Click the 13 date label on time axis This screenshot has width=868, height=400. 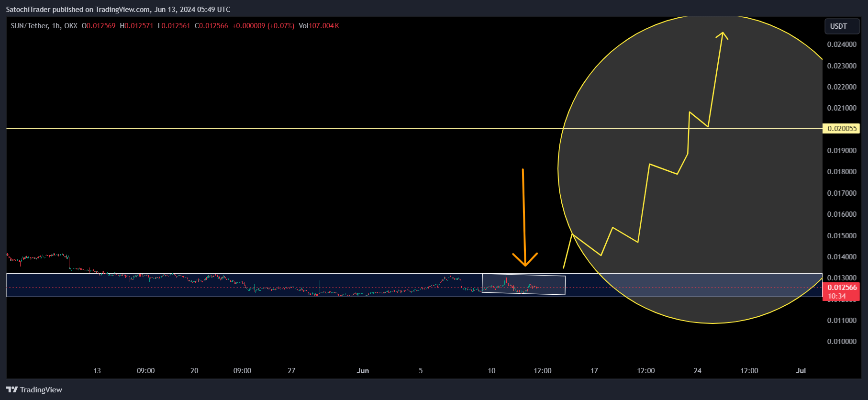click(x=97, y=370)
